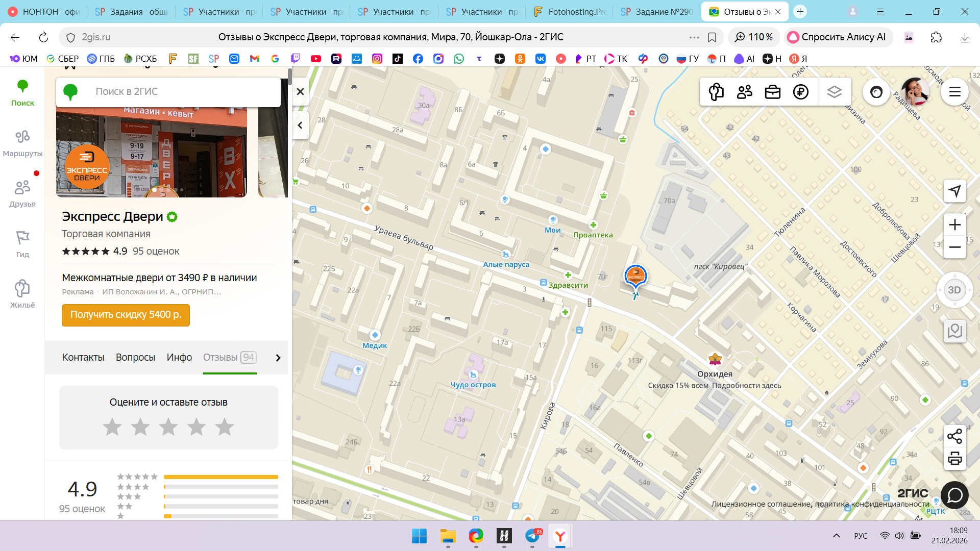Screen dimensions: 980x551
Task: Open the hamburger main menu
Action: coord(954,92)
